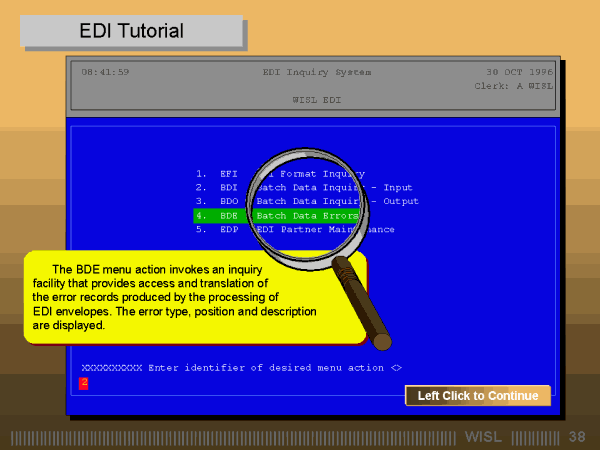600x450 pixels.
Task: Click the red menu action input field
Action: 84,382
